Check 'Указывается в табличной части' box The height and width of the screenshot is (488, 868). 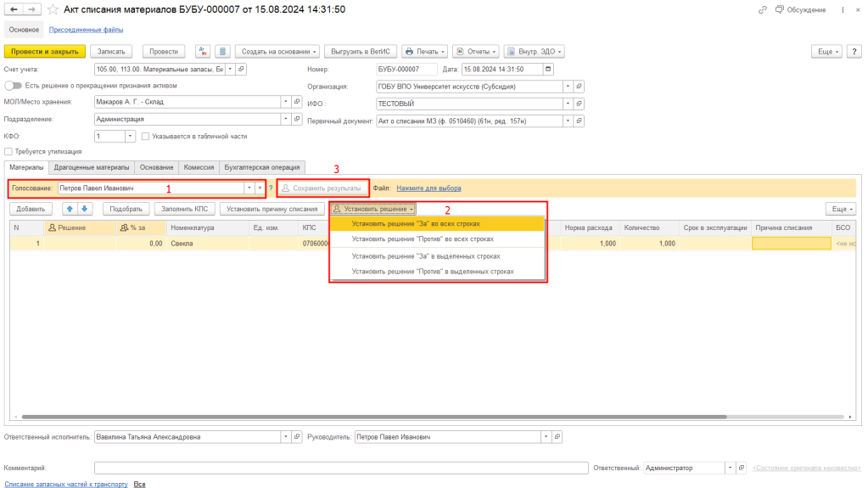(146, 136)
